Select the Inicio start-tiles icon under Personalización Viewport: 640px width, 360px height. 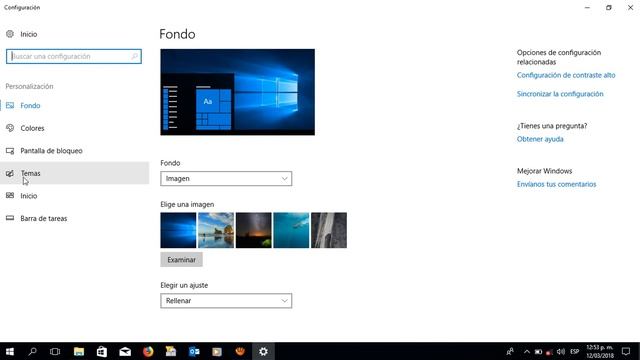(10, 196)
